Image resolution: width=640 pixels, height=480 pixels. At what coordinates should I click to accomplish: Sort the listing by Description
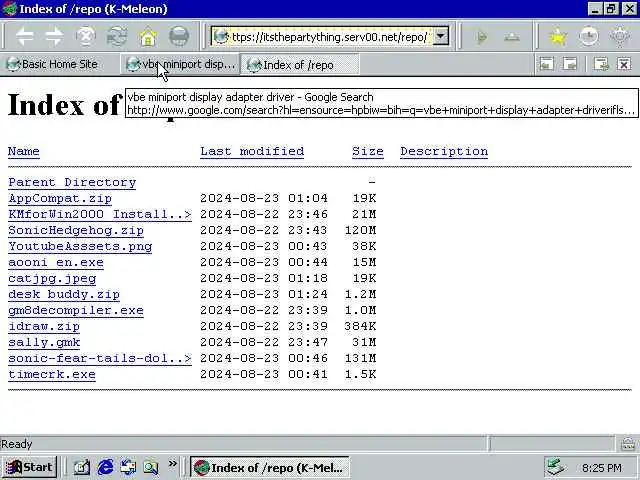444,151
